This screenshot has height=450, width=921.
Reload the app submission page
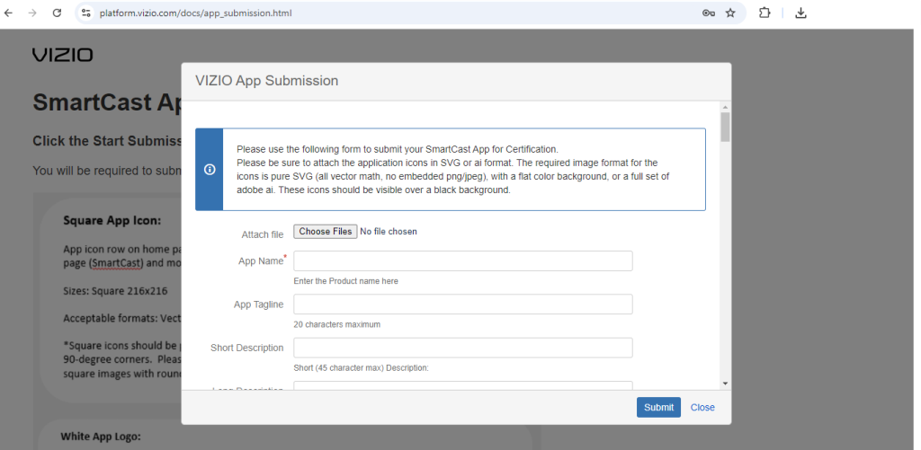(x=57, y=13)
